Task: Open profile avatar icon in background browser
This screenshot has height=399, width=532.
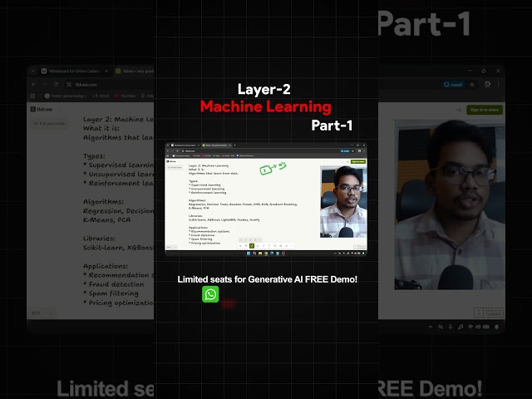Action: point(488,84)
